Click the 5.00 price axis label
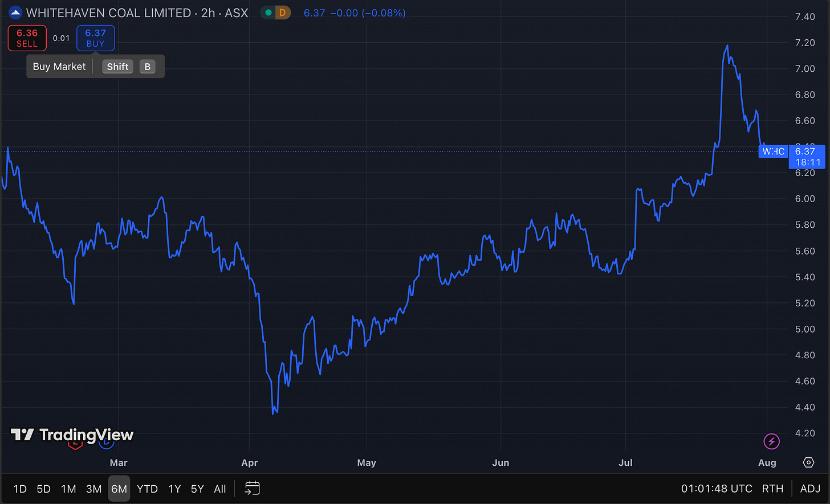 (x=805, y=329)
